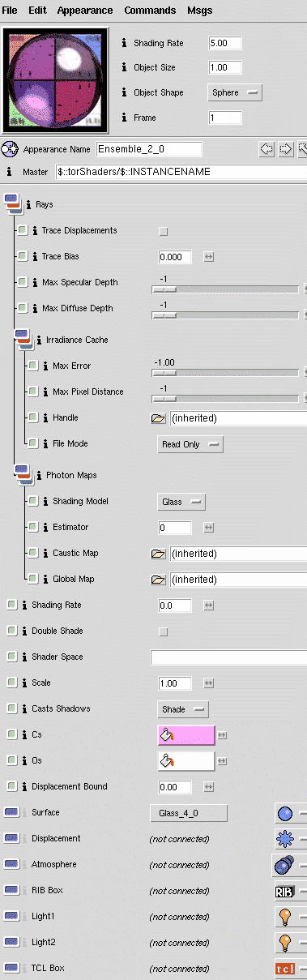The width and height of the screenshot is (307, 980).
Task: Open the Object Shape Sphere dropdown
Action: click(x=235, y=92)
